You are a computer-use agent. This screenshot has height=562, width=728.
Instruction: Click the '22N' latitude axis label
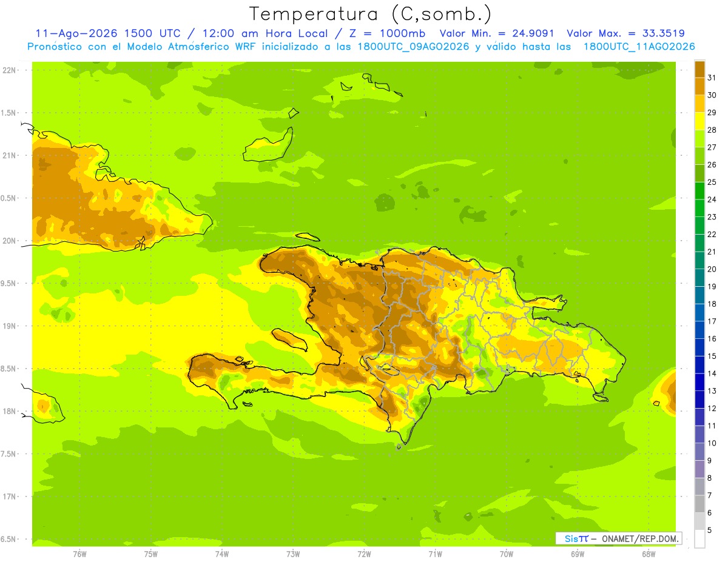[9, 70]
